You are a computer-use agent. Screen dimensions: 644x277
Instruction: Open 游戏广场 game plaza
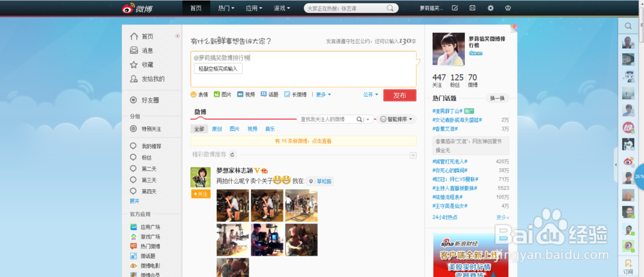(146, 236)
